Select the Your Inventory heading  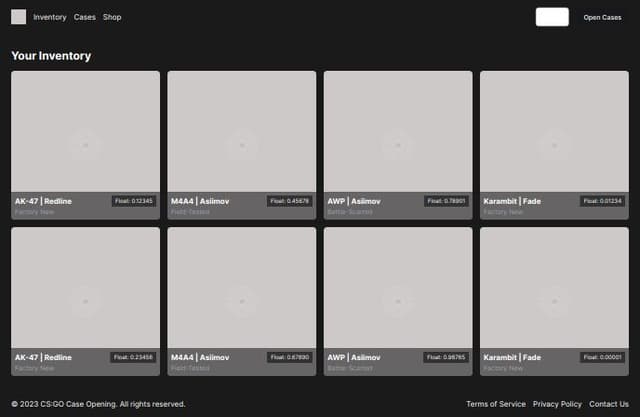[51, 55]
